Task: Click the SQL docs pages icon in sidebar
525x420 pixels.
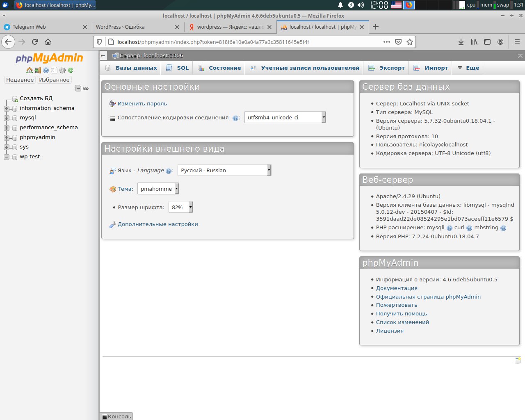Action: (54, 70)
